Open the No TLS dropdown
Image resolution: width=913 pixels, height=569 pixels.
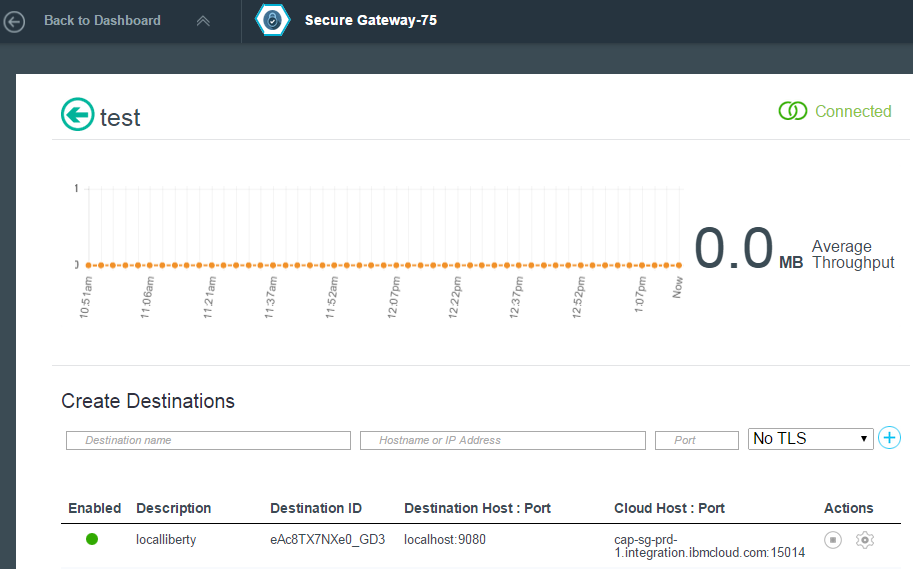[811, 439]
